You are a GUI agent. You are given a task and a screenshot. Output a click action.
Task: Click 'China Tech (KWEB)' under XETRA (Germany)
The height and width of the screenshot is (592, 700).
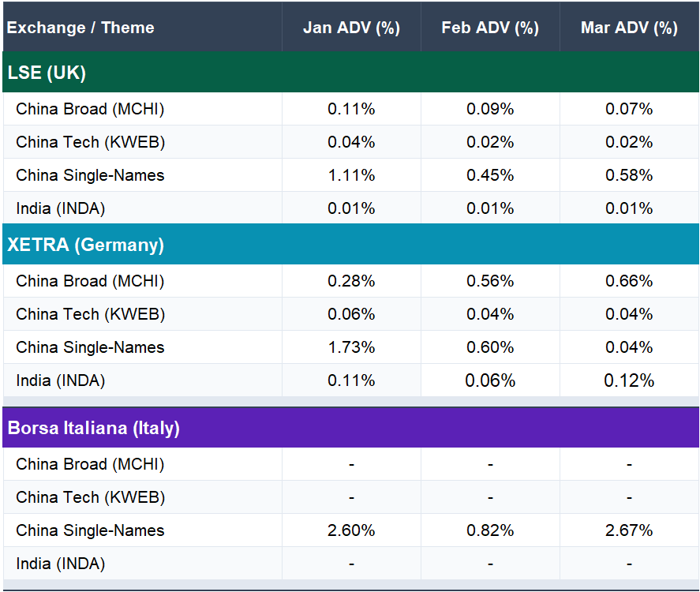coord(91,314)
